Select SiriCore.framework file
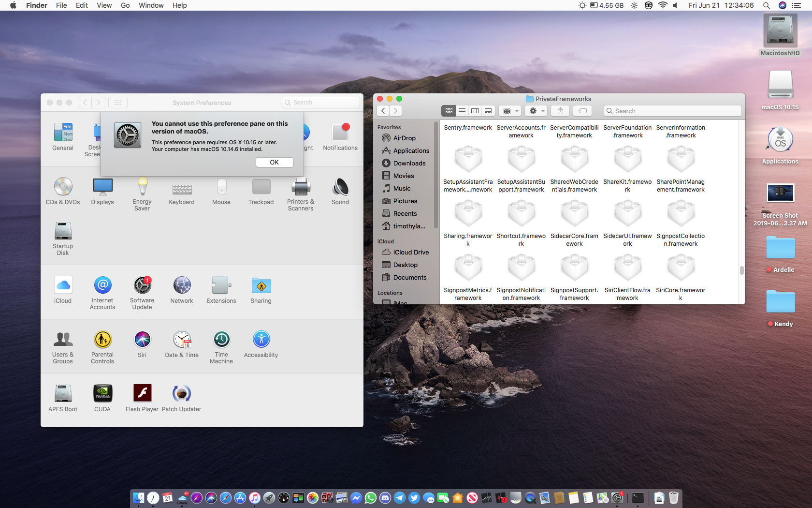Viewport: 812px width, 508px height. tap(681, 277)
